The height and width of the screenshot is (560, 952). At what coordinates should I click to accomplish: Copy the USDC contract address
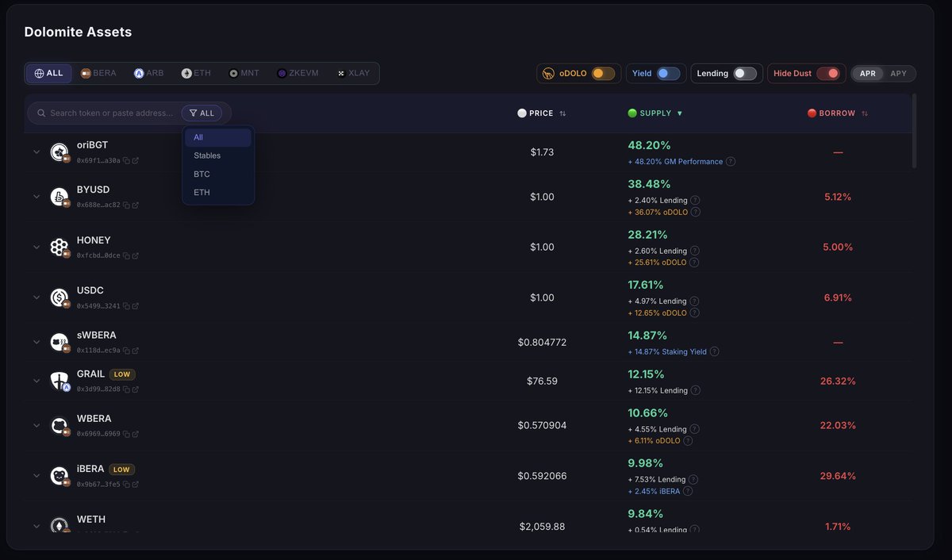coord(127,305)
